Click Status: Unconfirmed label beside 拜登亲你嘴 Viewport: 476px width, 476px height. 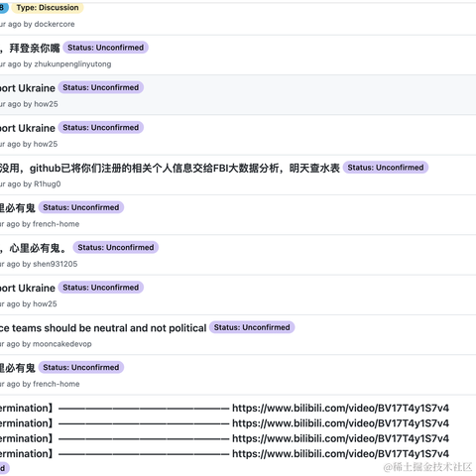pyautogui.click(x=105, y=48)
